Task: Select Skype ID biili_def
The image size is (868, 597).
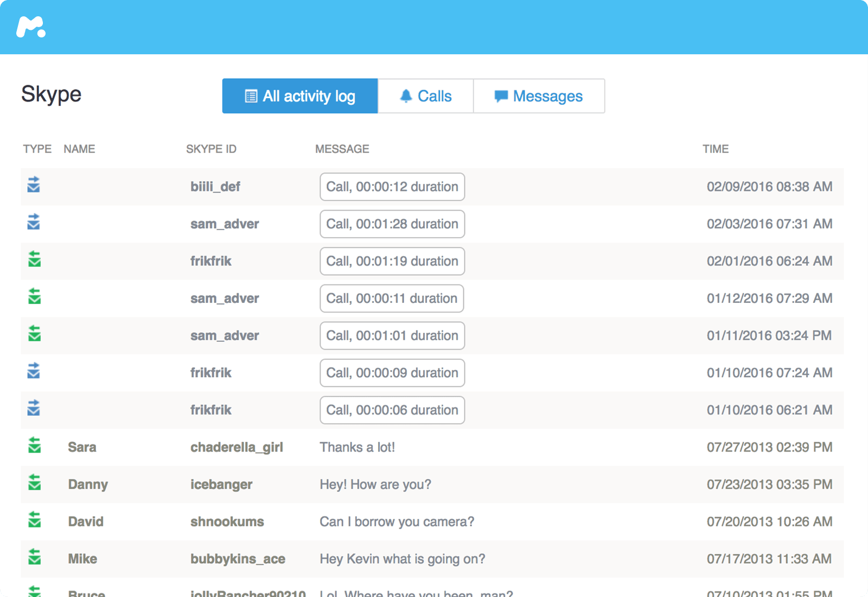Action: click(215, 187)
